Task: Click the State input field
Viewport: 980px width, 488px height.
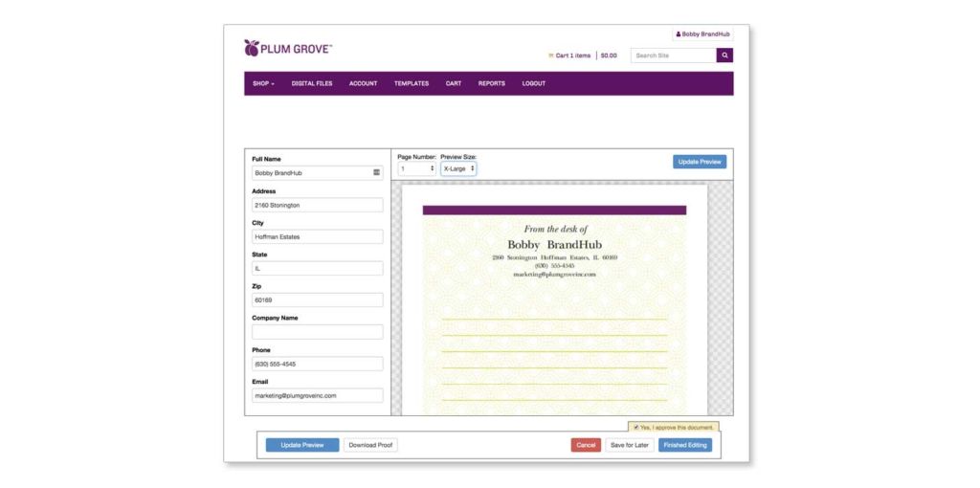Action: (x=318, y=268)
